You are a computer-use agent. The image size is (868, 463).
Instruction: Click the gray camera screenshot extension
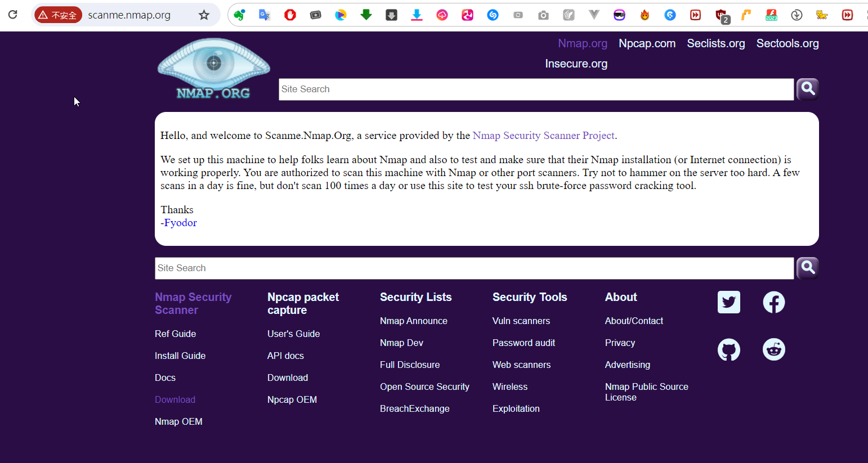[543, 15]
